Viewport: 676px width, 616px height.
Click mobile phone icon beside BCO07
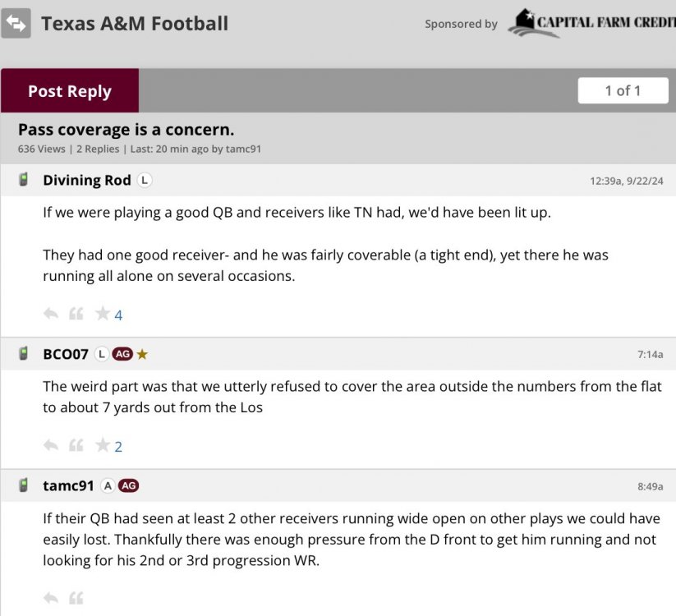[x=24, y=354]
